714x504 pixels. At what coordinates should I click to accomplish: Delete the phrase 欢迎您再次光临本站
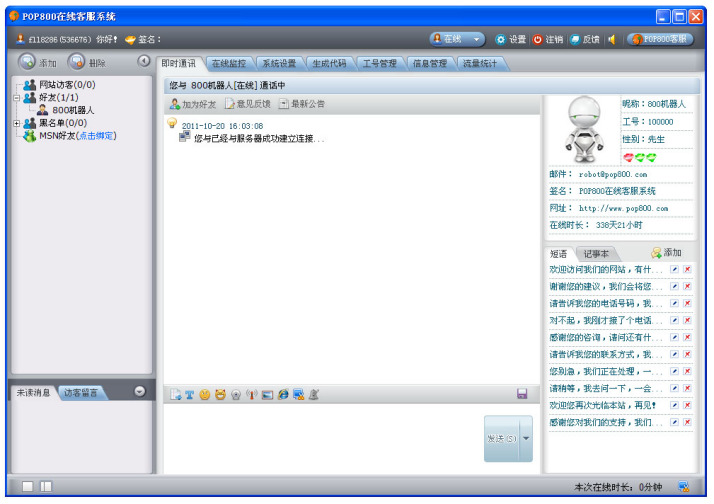688,405
